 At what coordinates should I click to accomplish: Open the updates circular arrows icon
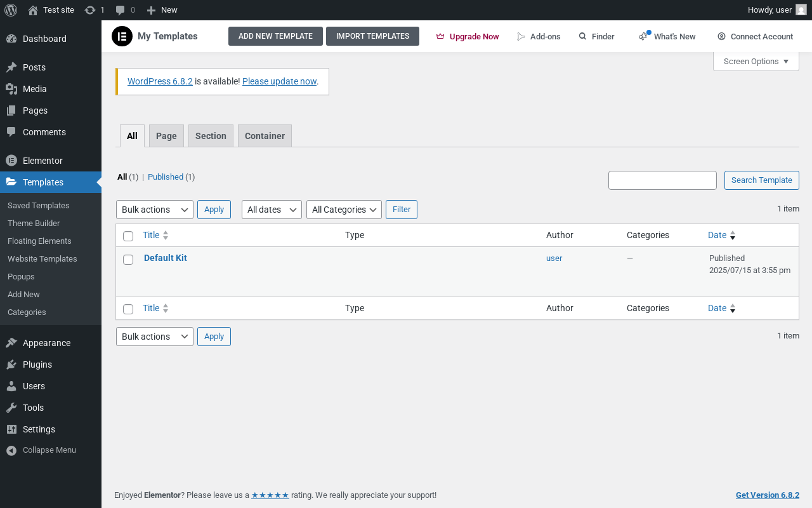pyautogui.click(x=90, y=10)
